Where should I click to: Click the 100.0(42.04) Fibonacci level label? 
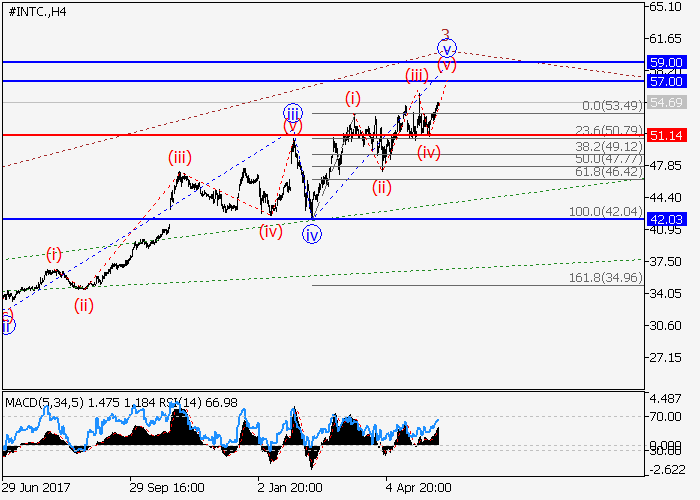coord(606,212)
